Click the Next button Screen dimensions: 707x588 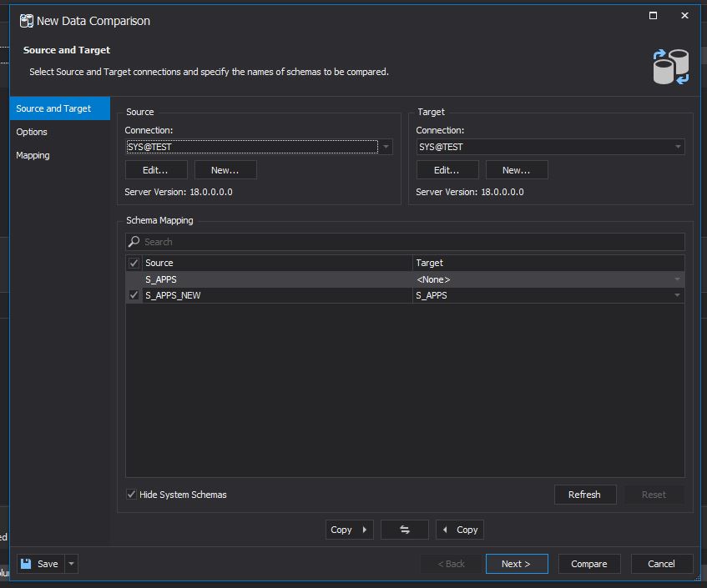(516, 564)
